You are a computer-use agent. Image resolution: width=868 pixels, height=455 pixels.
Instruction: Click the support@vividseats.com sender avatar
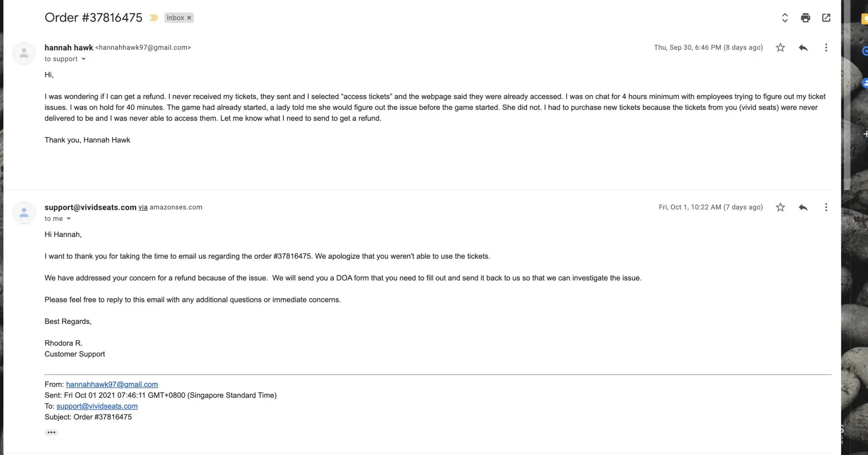point(24,213)
